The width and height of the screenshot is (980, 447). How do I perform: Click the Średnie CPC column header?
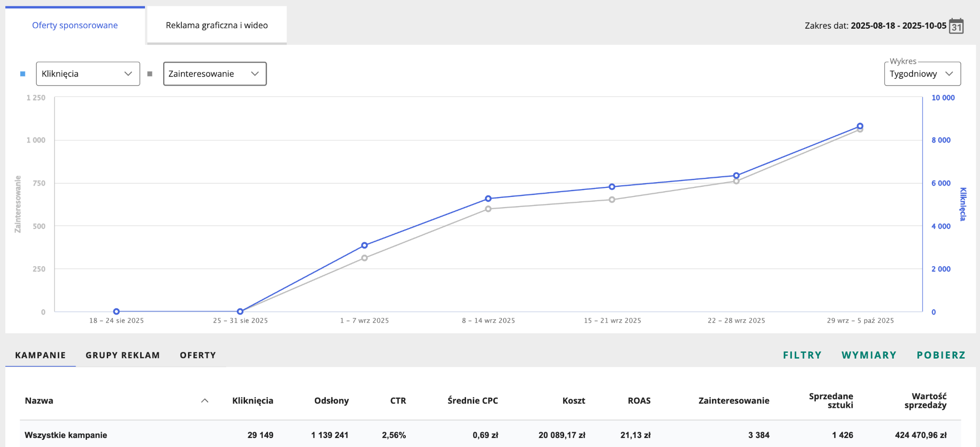click(x=473, y=401)
